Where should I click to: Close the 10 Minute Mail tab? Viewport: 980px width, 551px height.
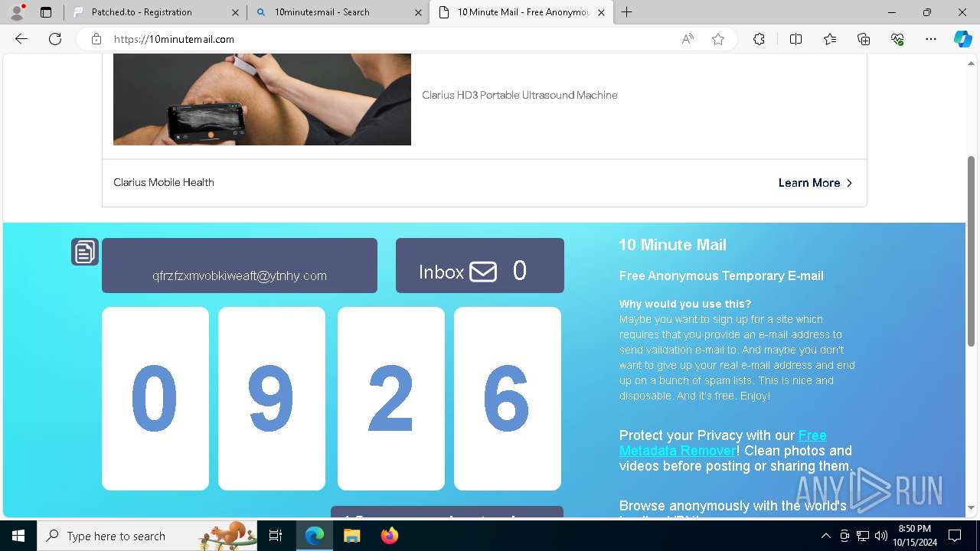click(601, 12)
